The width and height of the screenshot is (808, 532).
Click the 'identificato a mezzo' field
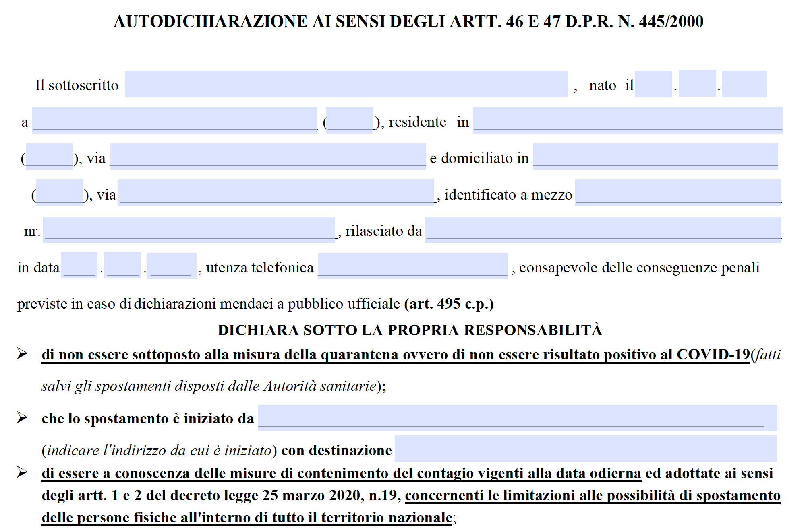point(678,192)
